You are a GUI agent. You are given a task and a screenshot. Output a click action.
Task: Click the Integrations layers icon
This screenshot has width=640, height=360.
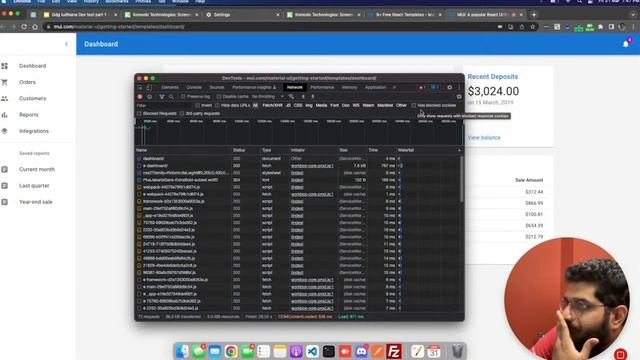click(4, 131)
